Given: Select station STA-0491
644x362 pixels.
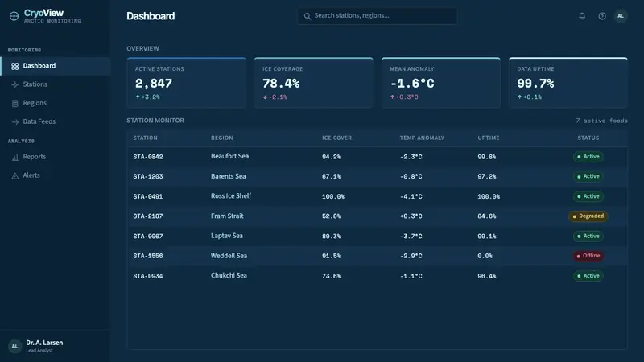Looking at the screenshot, I should [x=148, y=196].
